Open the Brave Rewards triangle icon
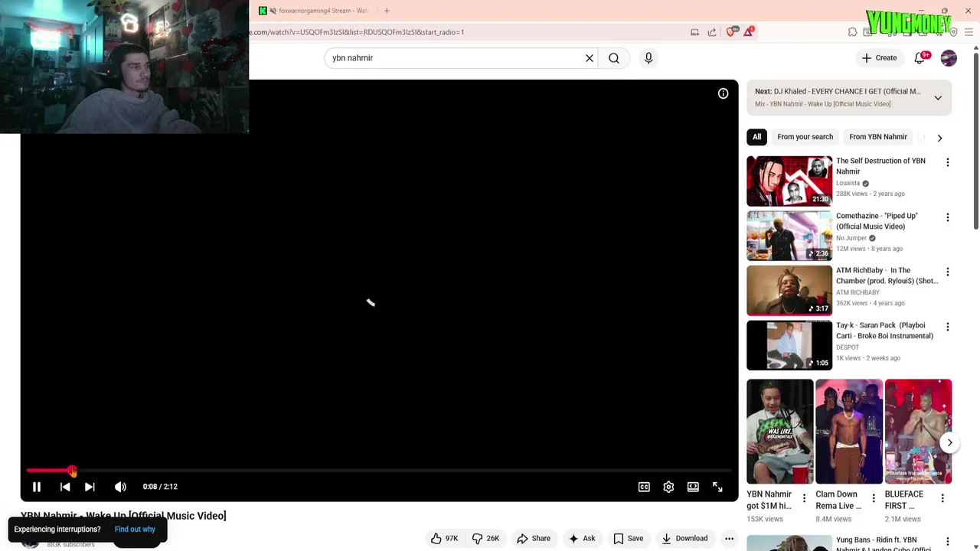This screenshot has height=551, width=980. [749, 32]
